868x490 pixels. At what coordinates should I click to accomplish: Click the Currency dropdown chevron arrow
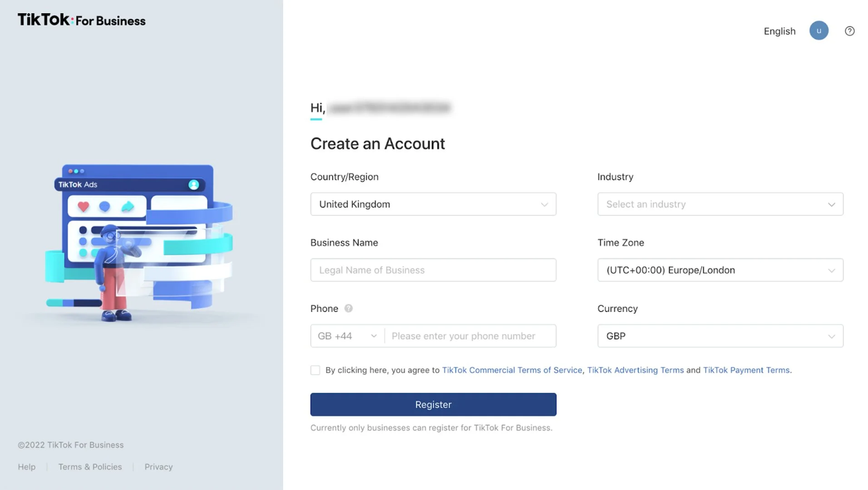[831, 336]
